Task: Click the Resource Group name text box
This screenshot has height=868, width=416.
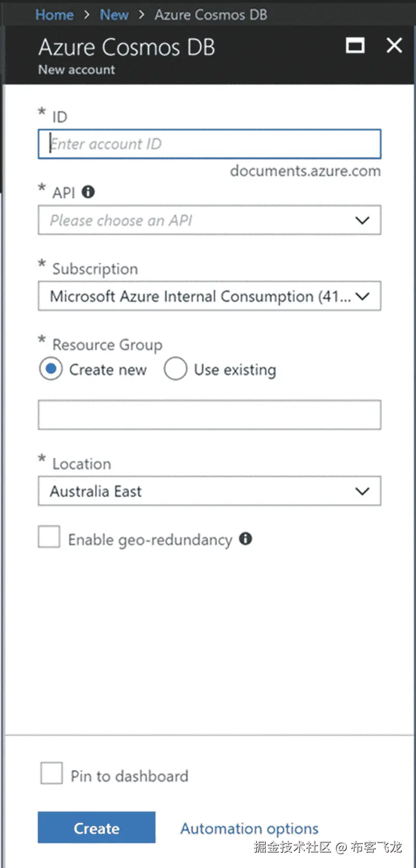Action: [209, 415]
